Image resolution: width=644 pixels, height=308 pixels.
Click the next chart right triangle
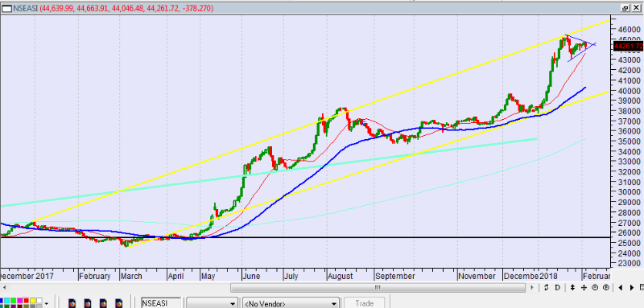[633, 288]
